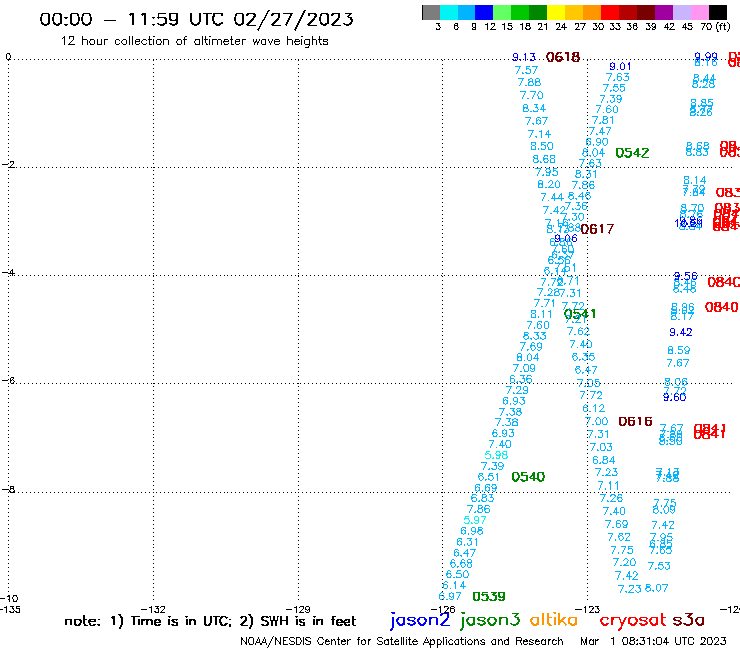
Task: Click the -132 longitude axis label
Action: coord(153,609)
